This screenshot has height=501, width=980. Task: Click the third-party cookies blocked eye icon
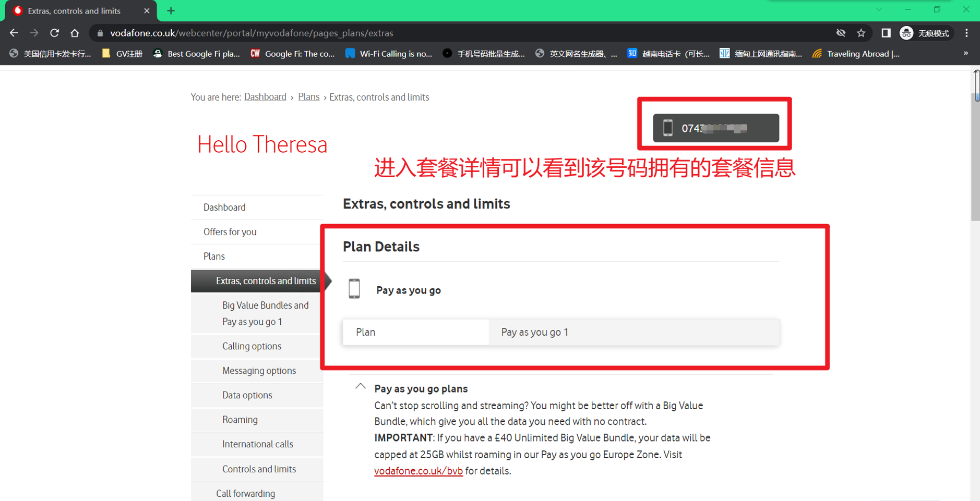[x=841, y=33]
